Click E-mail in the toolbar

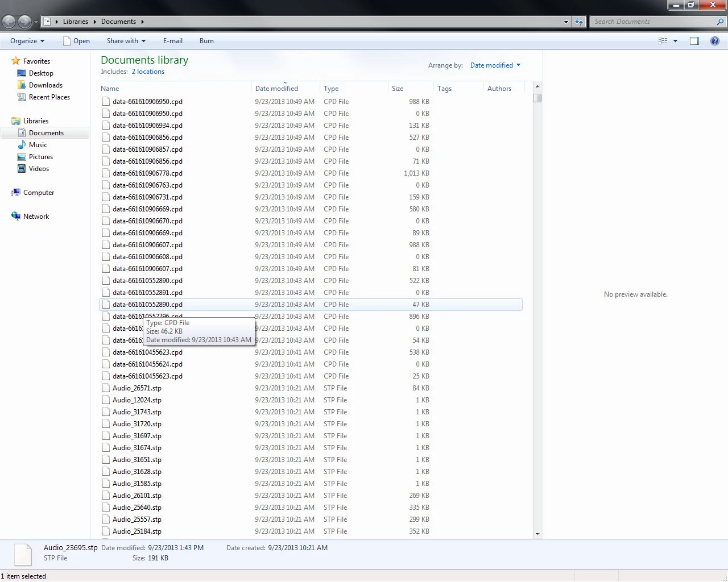[173, 41]
